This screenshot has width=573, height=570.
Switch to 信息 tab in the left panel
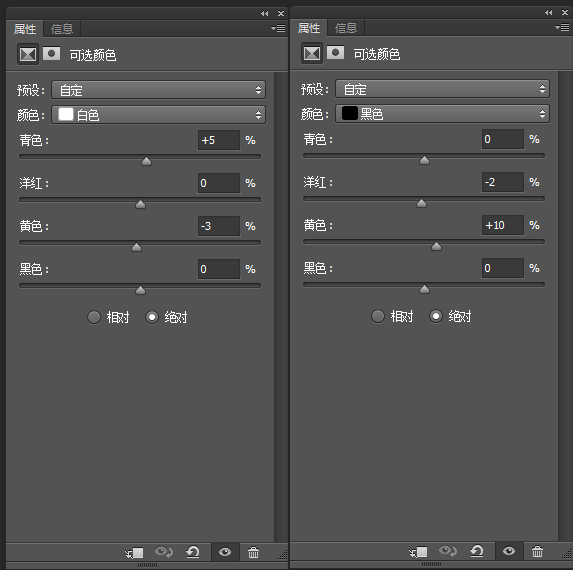[x=62, y=29]
